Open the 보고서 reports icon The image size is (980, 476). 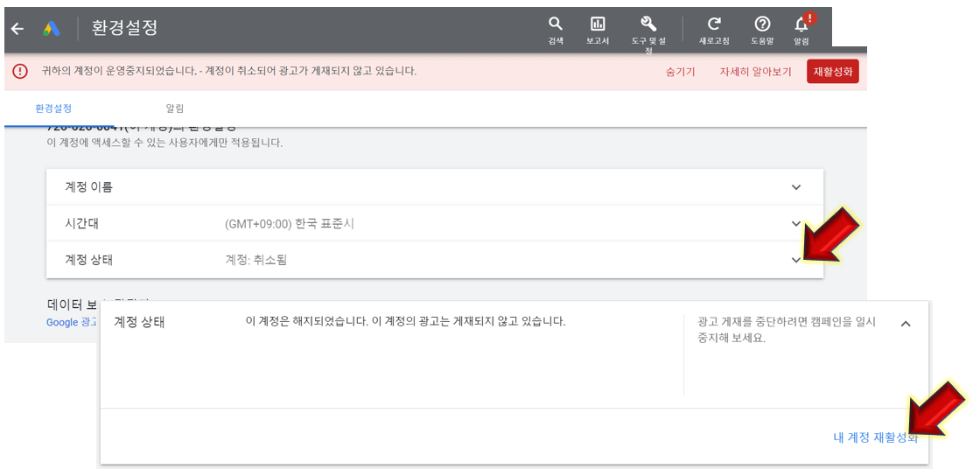pos(598,30)
